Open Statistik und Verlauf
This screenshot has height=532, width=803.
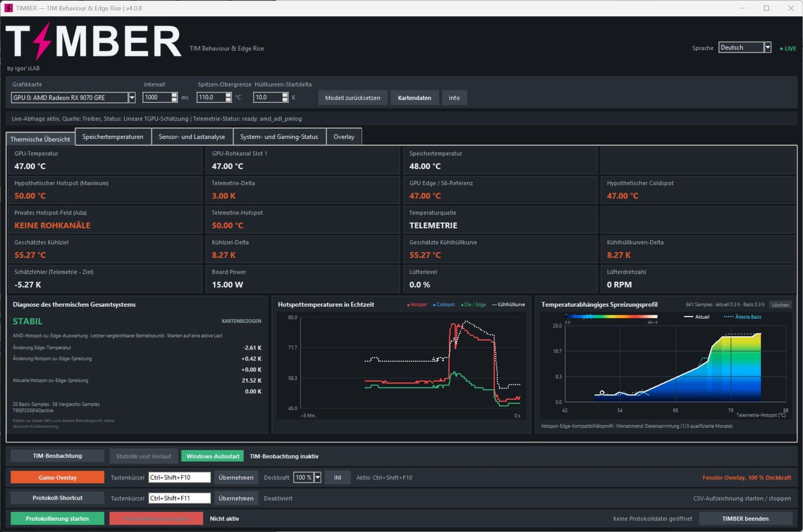[143, 456]
